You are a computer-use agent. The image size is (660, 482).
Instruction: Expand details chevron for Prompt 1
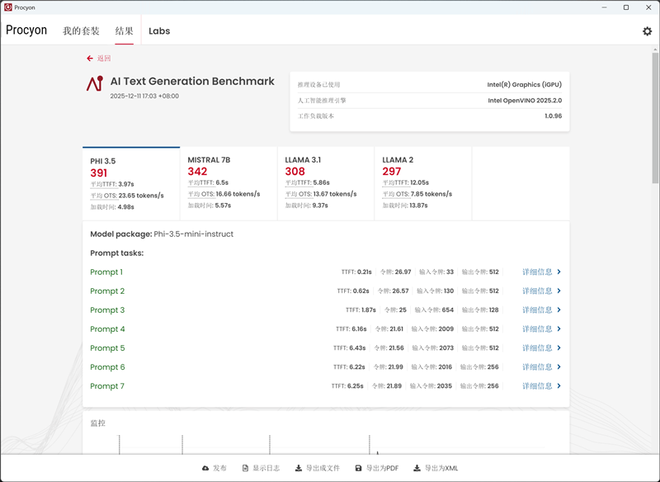pyautogui.click(x=559, y=272)
